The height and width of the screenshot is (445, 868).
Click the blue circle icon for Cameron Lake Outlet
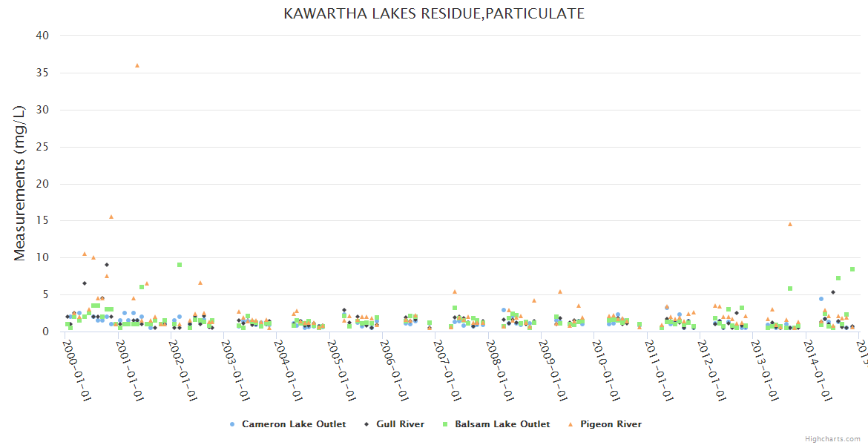[x=232, y=424]
